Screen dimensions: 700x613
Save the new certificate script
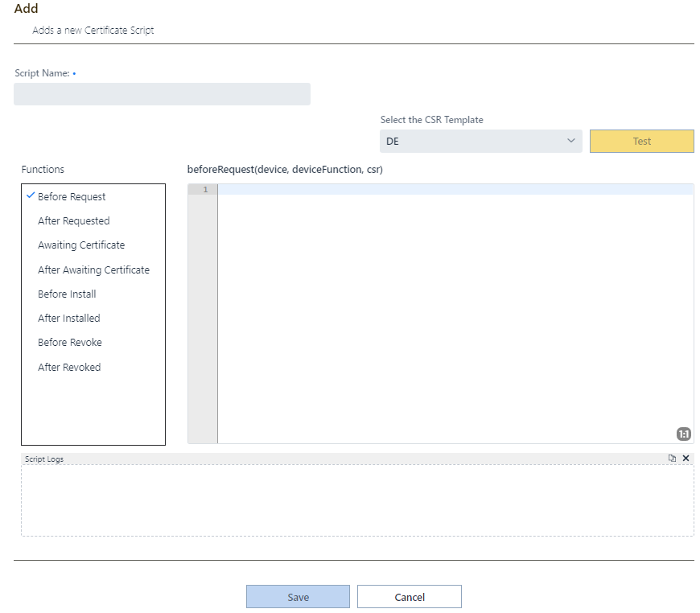click(x=298, y=597)
